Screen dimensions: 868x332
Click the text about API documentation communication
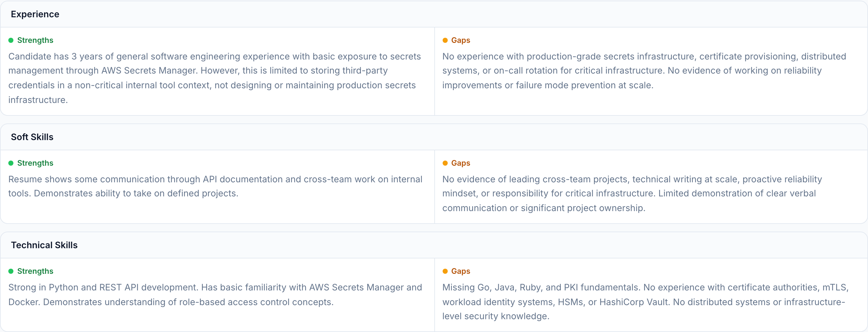click(215, 186)
